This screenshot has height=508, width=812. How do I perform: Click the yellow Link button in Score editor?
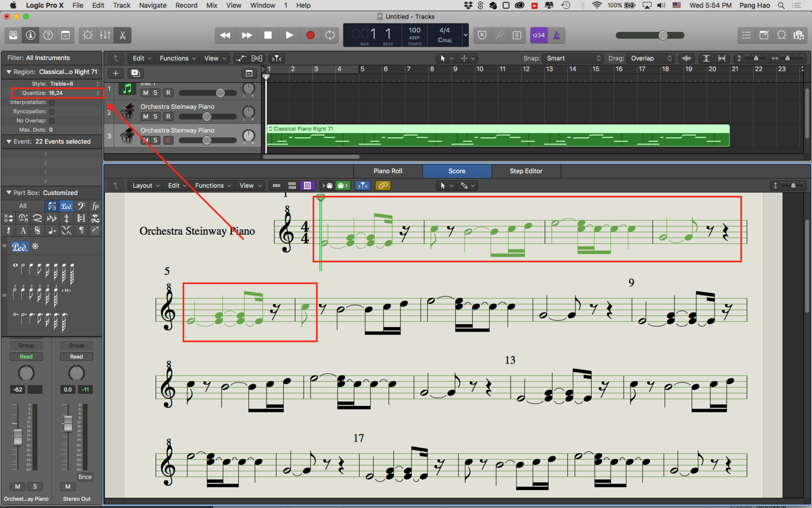click(x=383, y=185)
